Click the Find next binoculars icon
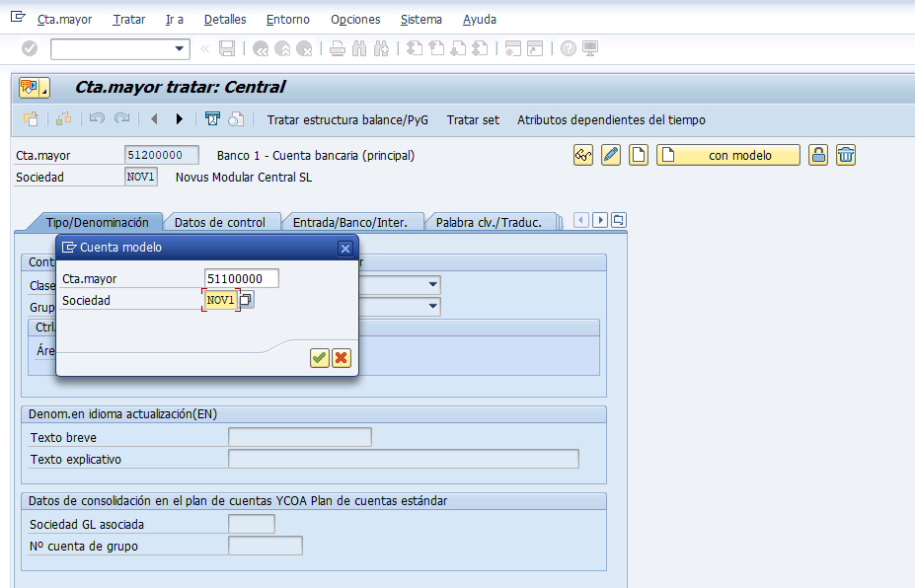 click(x=381, y=48)
